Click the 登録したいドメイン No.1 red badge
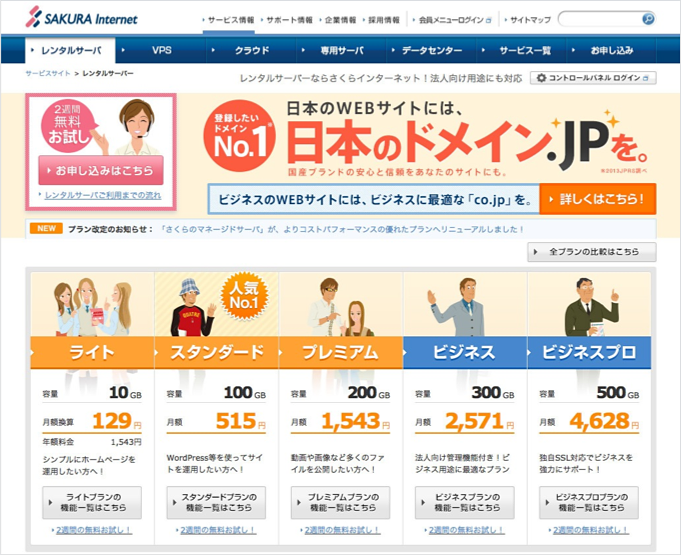 pyautogui.click(x=239, y=135)
